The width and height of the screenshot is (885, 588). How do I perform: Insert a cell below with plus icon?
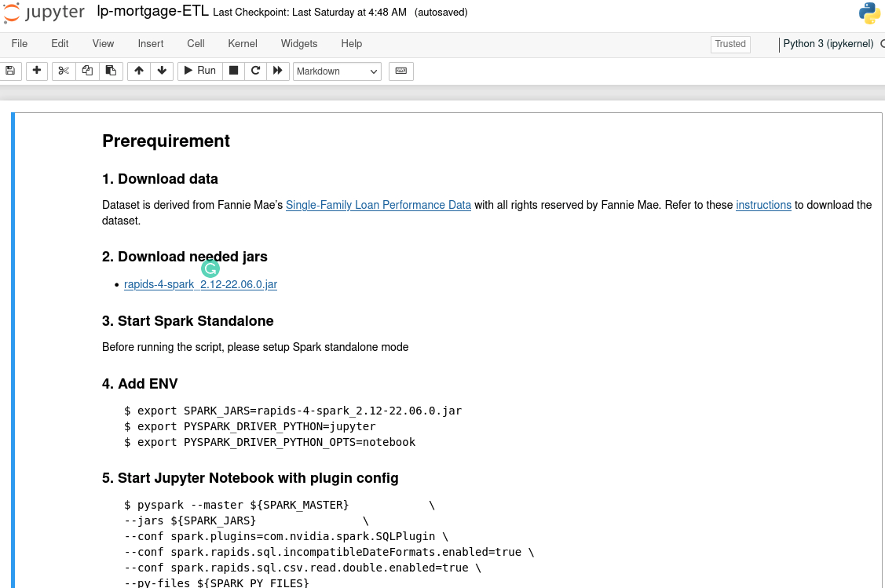[x=36, y=71]
